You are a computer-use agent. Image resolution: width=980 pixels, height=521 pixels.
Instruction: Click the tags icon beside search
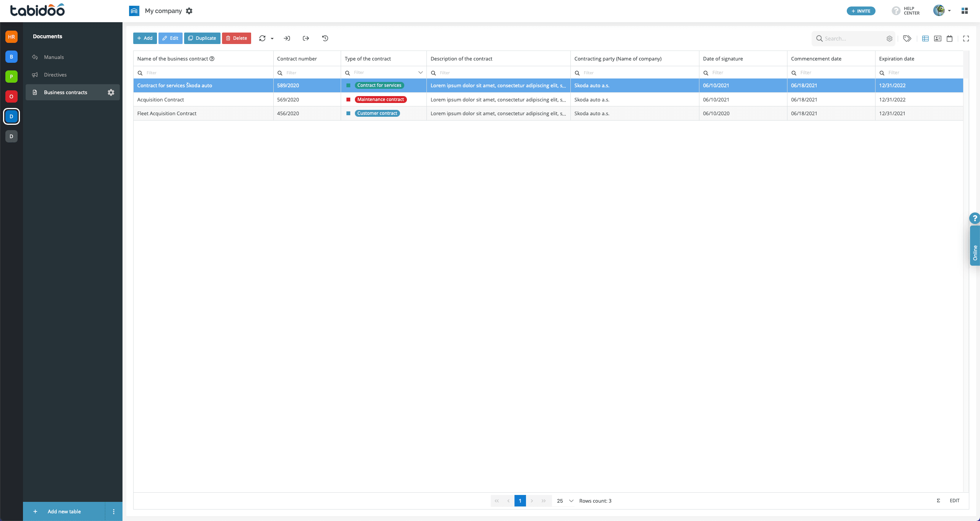click(x=907, y=38)
